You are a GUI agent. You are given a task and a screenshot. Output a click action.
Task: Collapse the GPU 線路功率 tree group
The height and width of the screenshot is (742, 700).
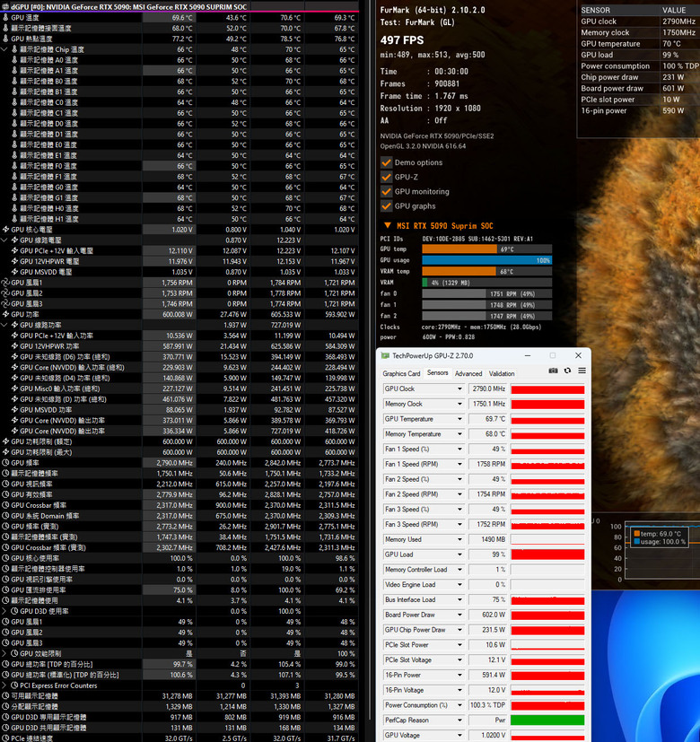pos(4,325)
